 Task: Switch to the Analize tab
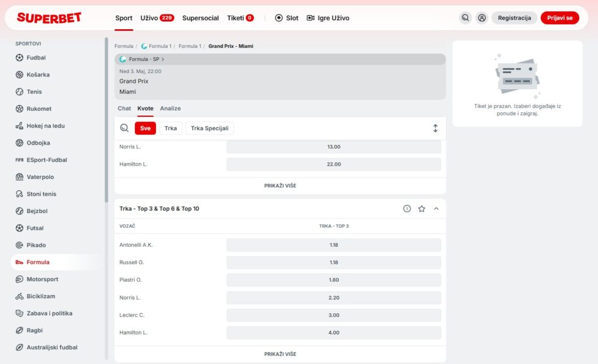[x=171, y=108]
